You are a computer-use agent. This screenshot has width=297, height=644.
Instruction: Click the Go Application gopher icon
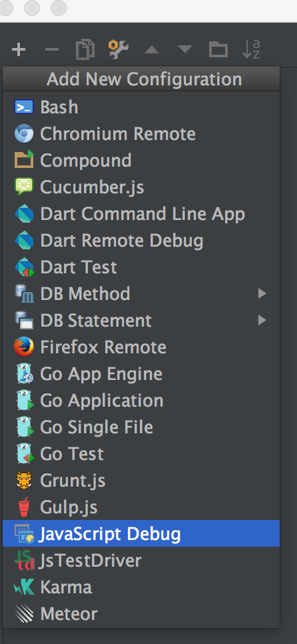coord(24,401)
